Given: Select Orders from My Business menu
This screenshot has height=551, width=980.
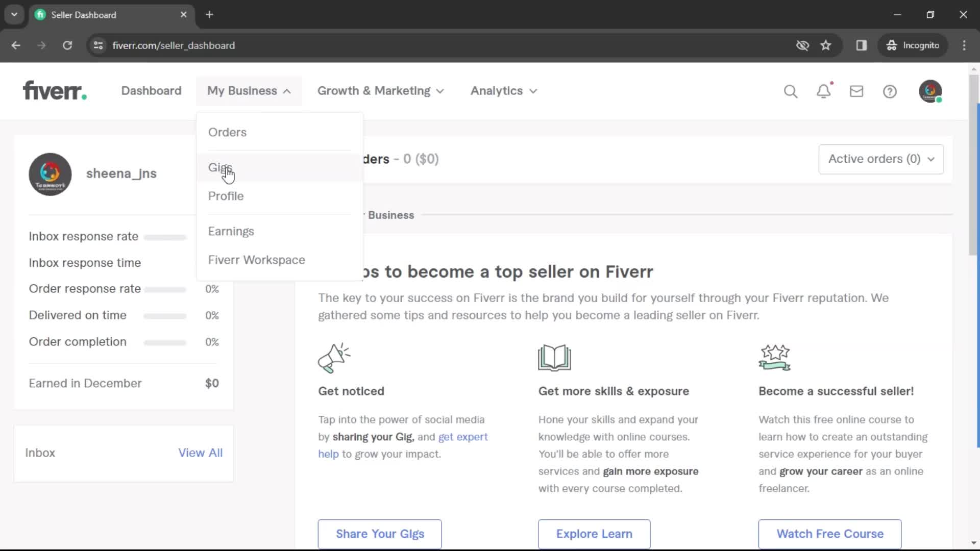Looking at the screenshot, I should pos(227,132).
